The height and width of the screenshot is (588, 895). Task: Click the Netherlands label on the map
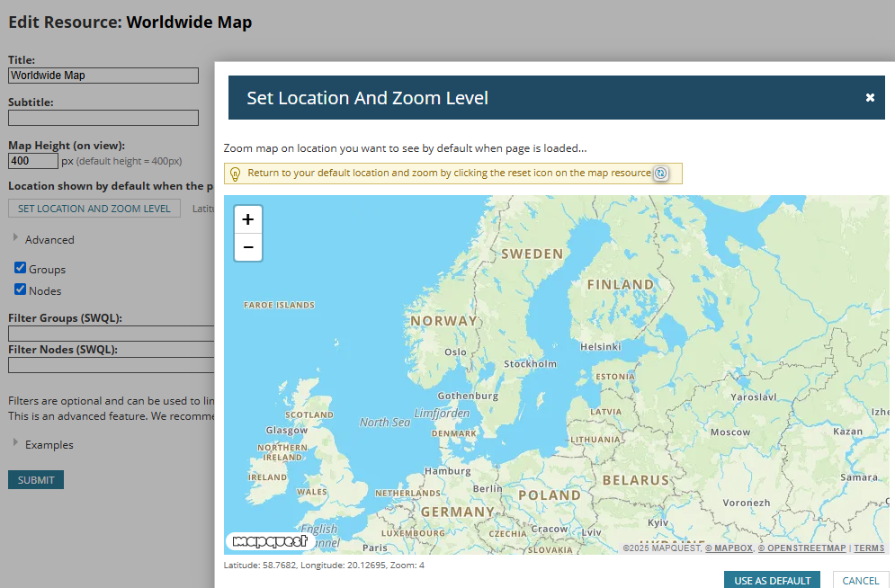[x=407, y=494]
